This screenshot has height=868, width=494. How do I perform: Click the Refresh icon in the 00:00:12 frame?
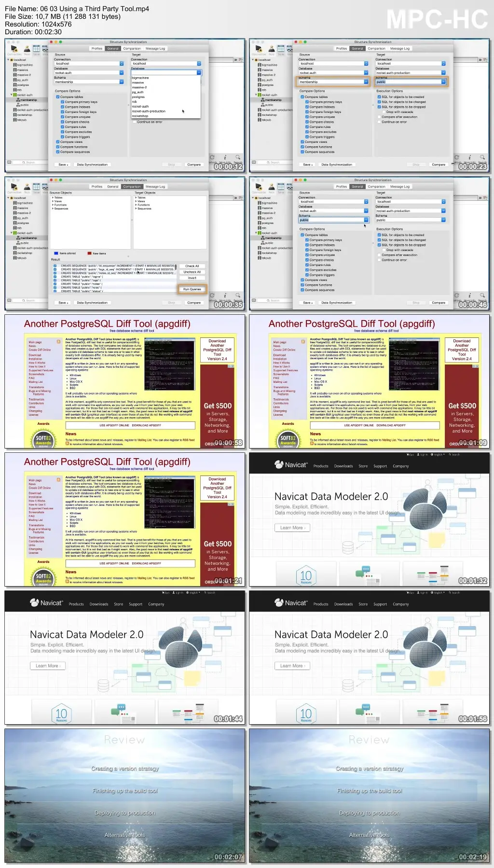click(212, 157)
